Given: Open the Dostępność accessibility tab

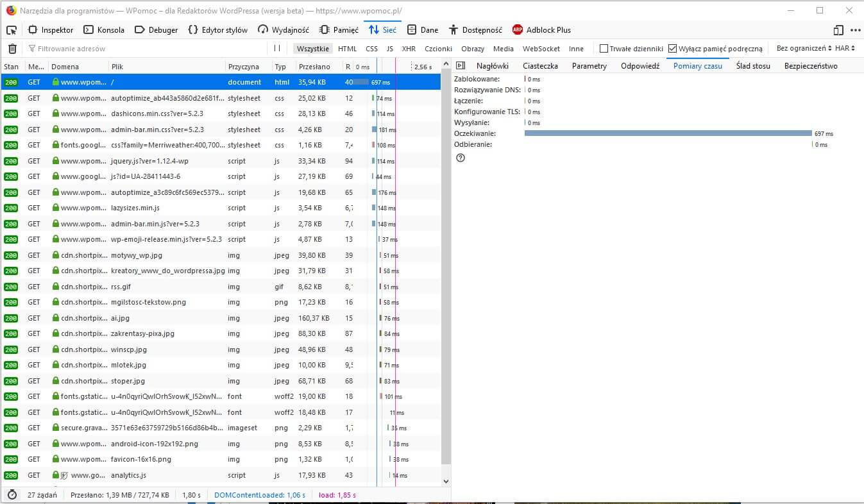Looking at the screenshot, I should (475, 30).
